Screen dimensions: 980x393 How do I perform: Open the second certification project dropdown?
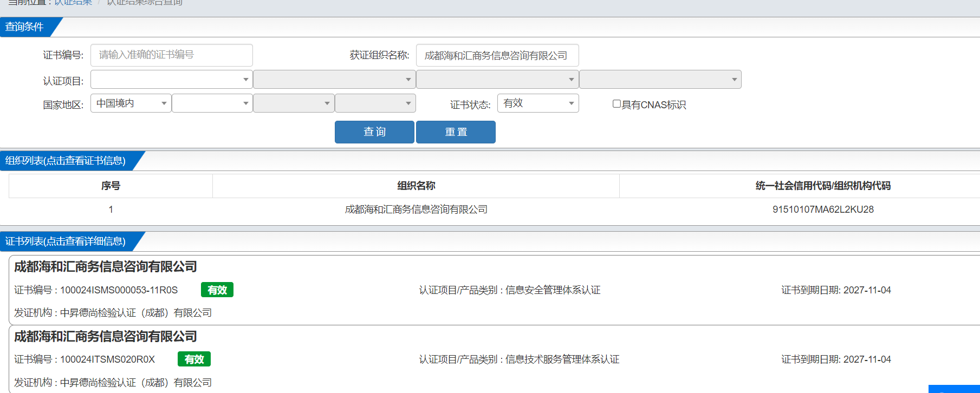[334, 80]
